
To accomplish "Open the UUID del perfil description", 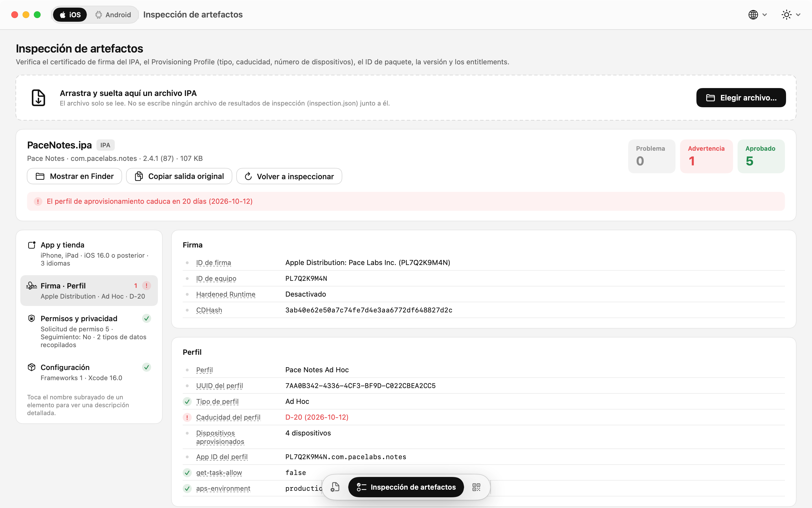I will tap(219, 386).
